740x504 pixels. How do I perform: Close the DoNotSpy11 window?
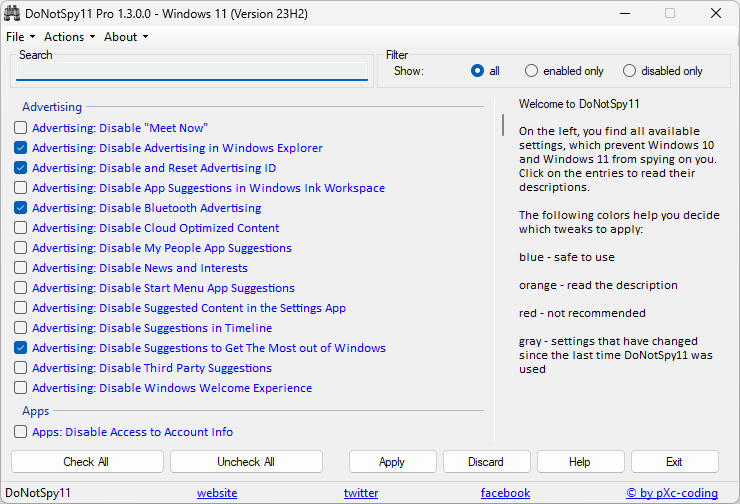click(716, 13)
